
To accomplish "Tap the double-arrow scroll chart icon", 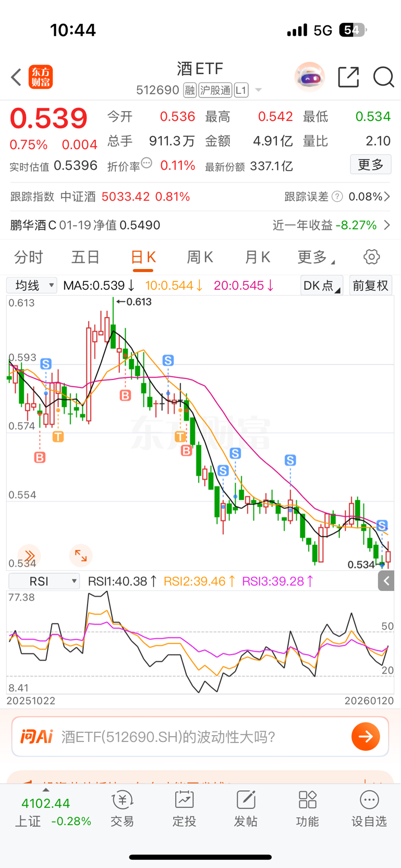I will coord(29,556).
